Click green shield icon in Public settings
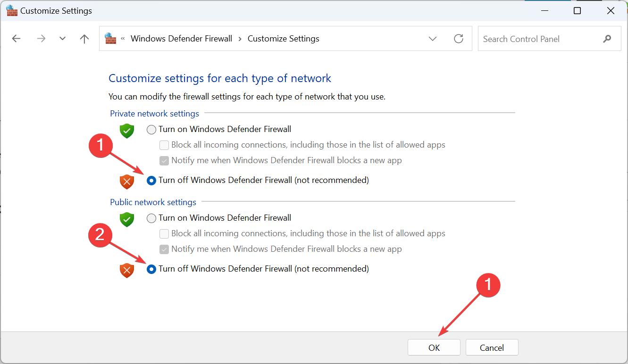The width and height of the screenshot is (628, 364). click(126, 219)
